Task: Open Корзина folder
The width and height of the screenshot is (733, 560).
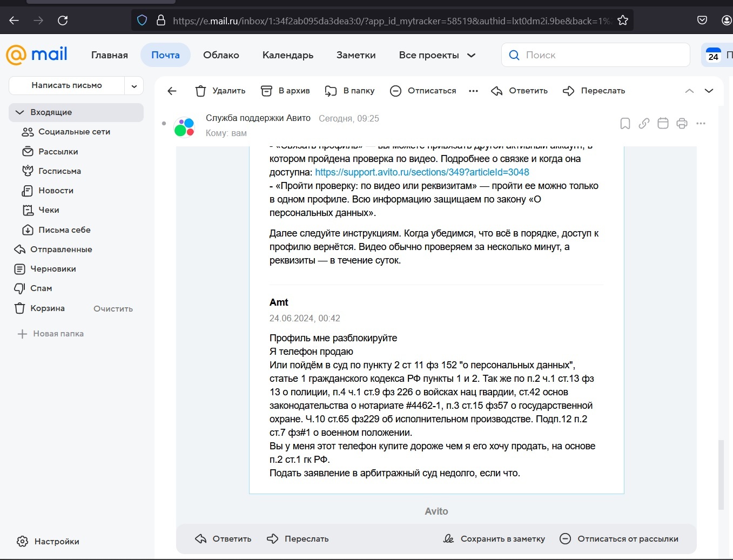Action: tap(48, 308)
